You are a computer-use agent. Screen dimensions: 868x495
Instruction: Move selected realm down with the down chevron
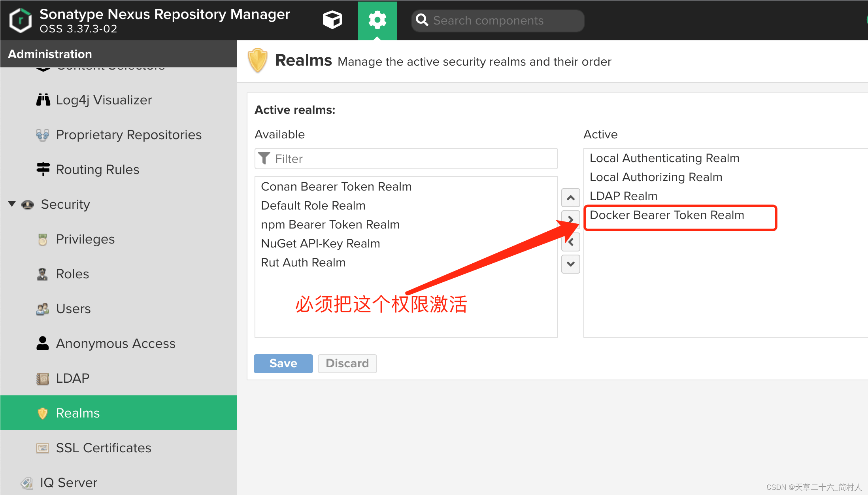(571, 264)
